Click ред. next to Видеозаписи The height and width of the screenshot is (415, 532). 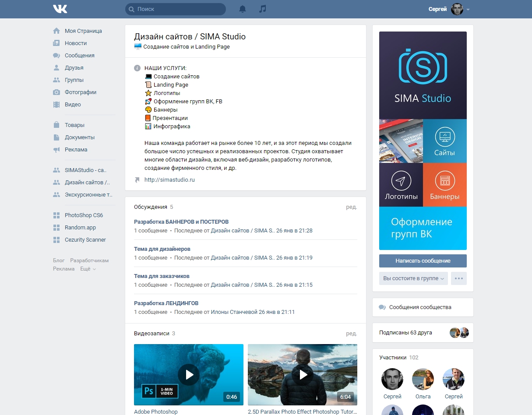click(352, 334)
